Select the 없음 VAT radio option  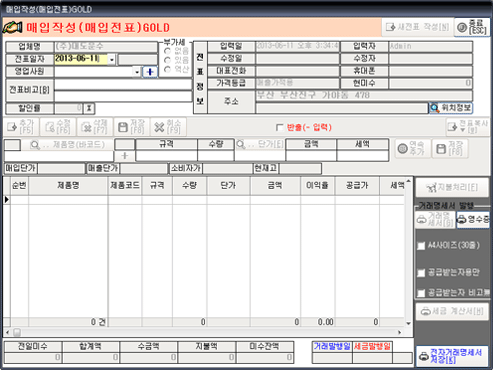tap(168, 51)
